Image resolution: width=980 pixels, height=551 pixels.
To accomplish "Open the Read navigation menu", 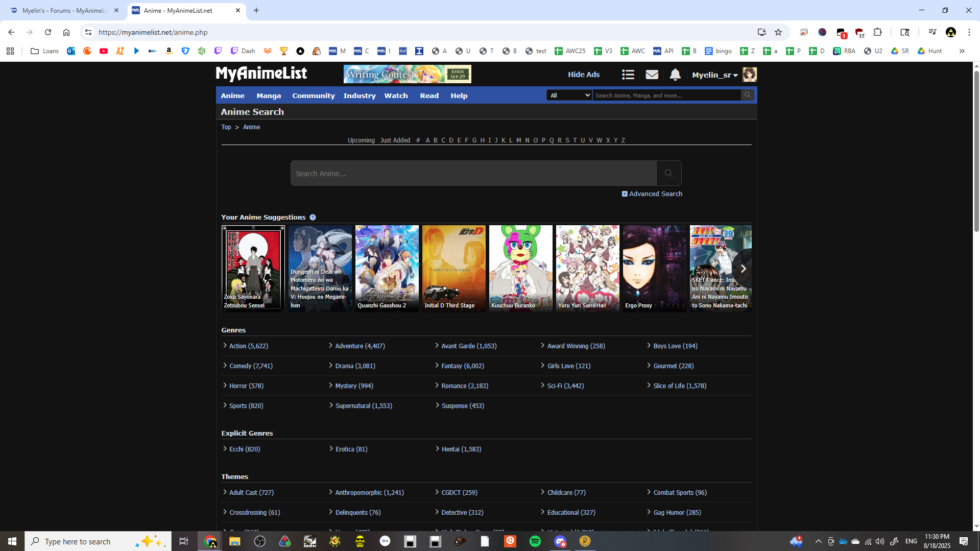I will (429, 95).
